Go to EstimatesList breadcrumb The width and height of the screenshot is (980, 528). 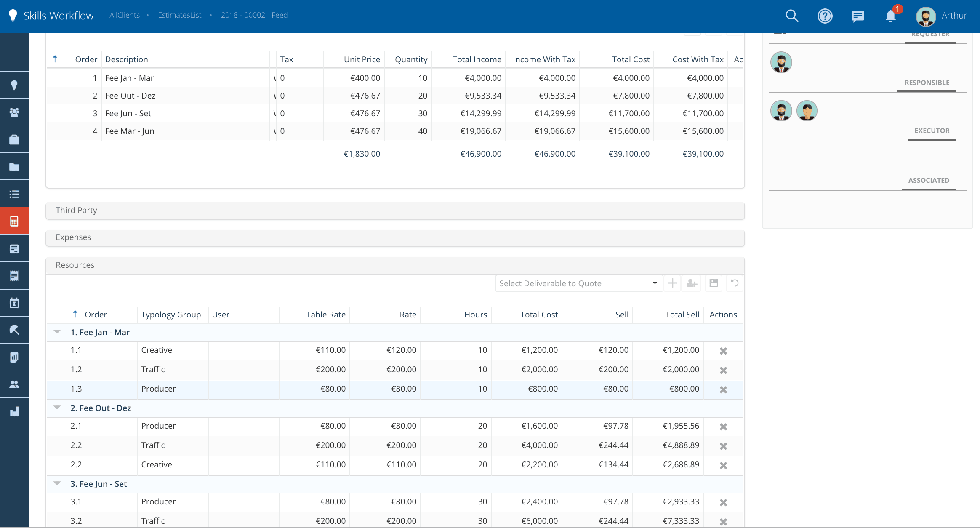pyautogui.click(x=179, y=15)
